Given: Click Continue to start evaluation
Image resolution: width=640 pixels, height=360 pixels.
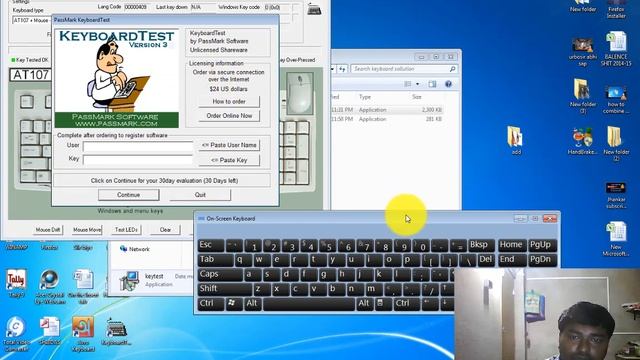Looking at the screenshot, I should coord(129,195).
